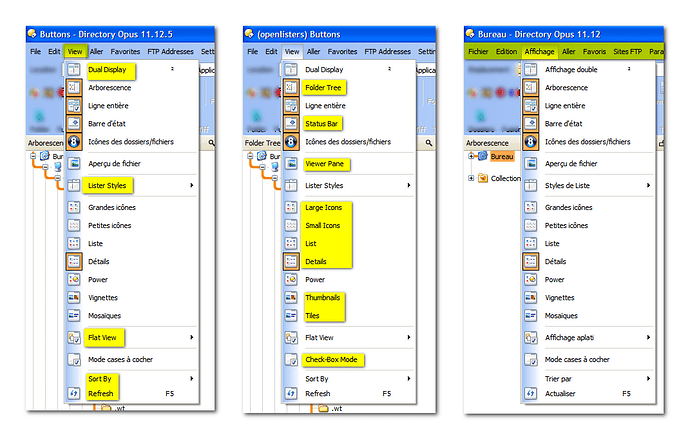This screenshot has height=440, width=690.
Task: Select Bureau tree item in right window
Action: click(502, 156)
